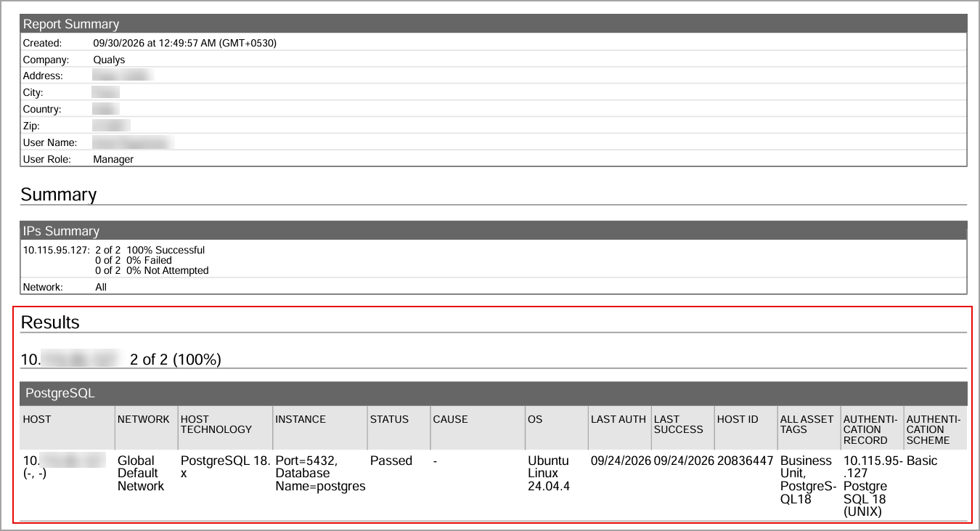Select the "All" value beside "Network:"
The height and width of the screenshot is (531, 980).
pyautogui.click(x=101, y=287)
